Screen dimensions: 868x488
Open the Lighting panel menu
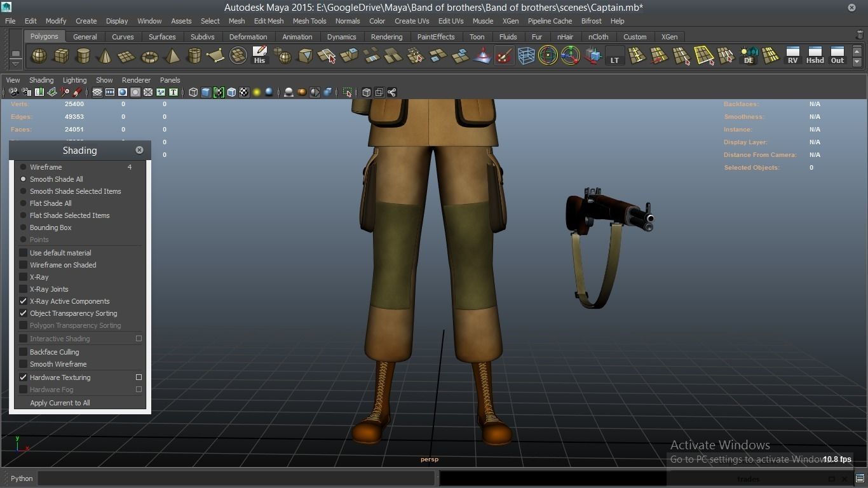(74, 80)
